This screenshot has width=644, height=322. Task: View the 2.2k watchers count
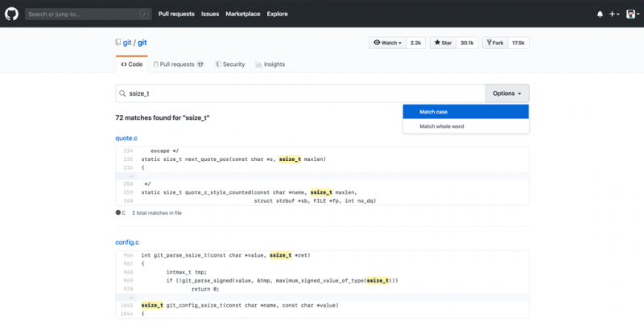[415, 43]
